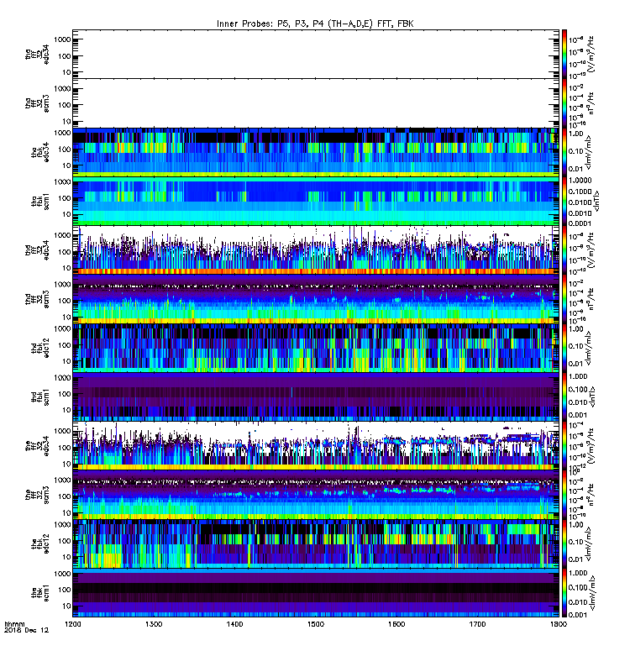Click the 1800 time tick label

pos(558,624)
